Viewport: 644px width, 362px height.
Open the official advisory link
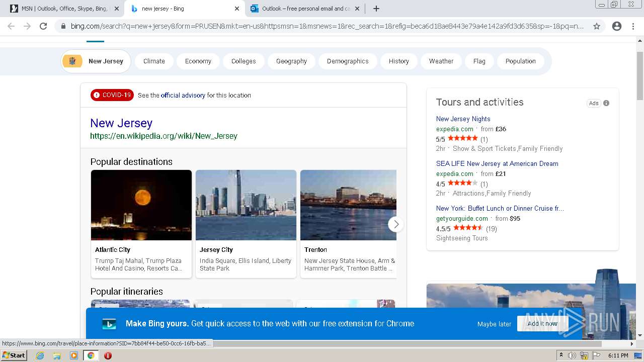(183, 95)
